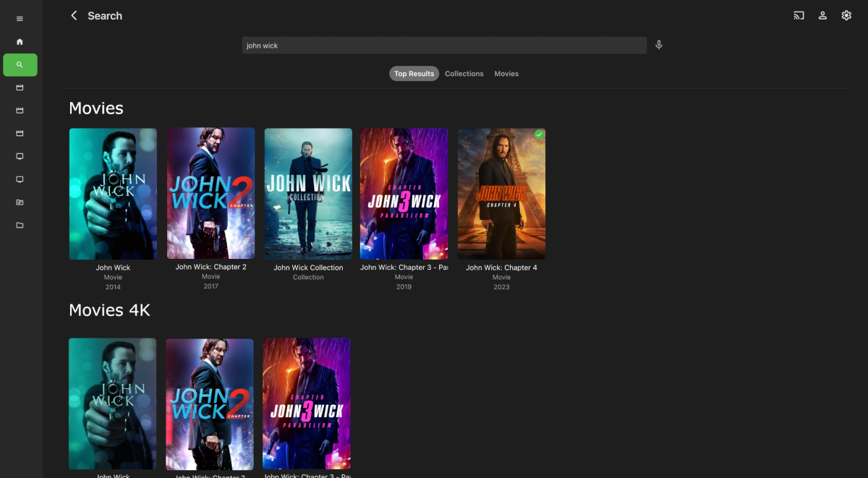The height and width of the screenshot is (478, 868).
Task: Click 'John Wick: Chapter 4' title dated 2023
Action: coord(501,268)
